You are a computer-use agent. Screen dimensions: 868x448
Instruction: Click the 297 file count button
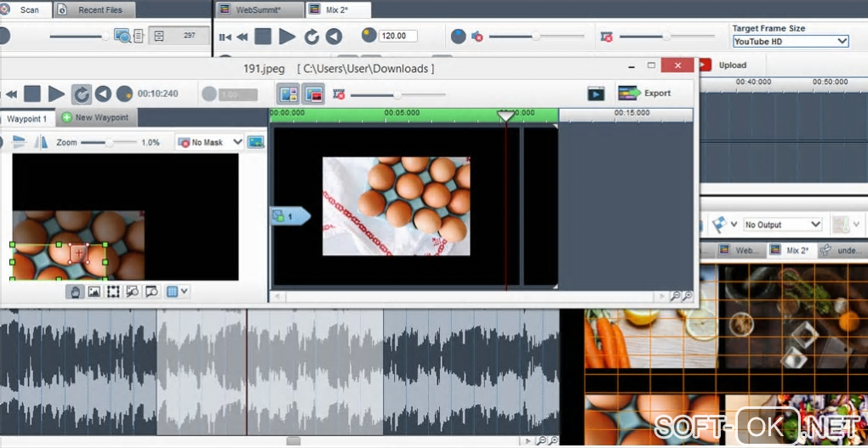pos(178,36)
